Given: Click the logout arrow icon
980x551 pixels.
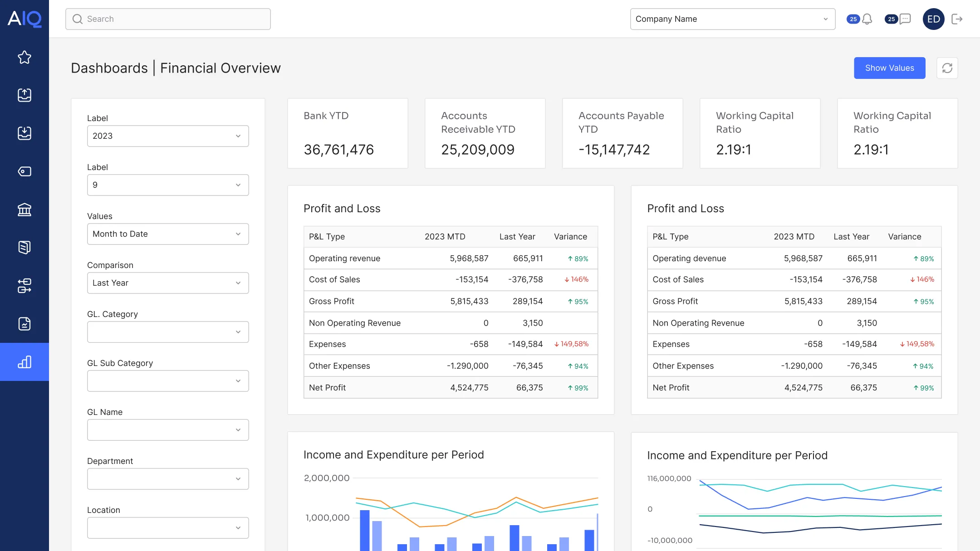Looking at the screenshot, I should (957, 19).
